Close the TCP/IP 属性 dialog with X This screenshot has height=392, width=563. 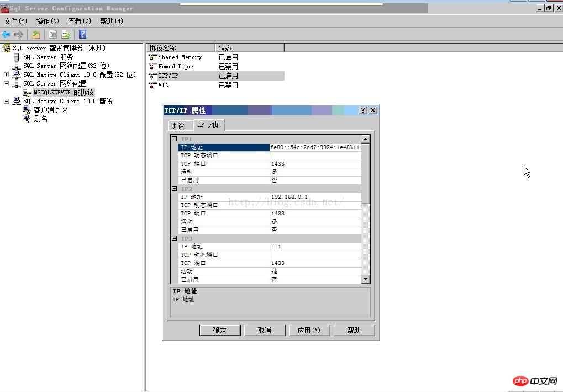pos(373,110)
